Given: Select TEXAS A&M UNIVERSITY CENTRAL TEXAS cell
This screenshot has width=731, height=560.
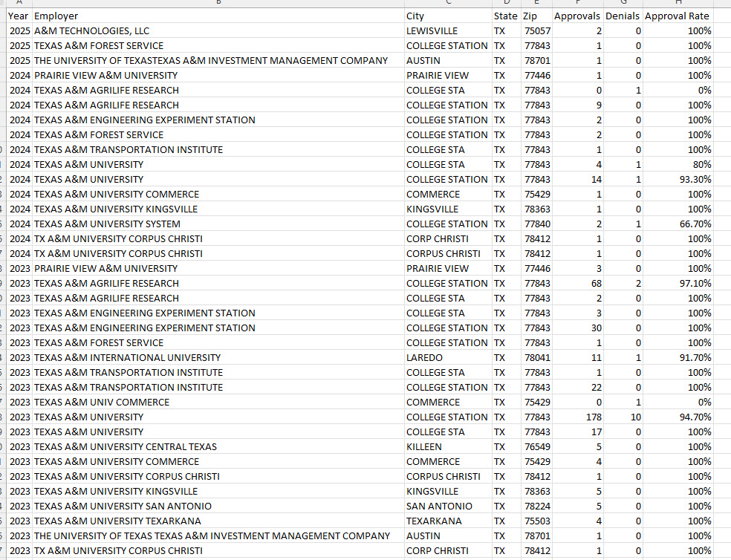Looking at the screenshot, I should tap(126, 446).
